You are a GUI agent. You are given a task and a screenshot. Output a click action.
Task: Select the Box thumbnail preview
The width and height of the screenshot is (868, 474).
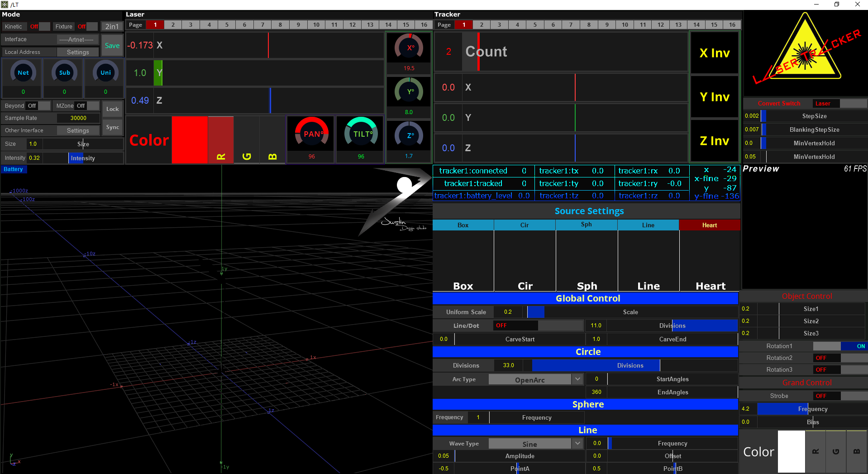point(463,261)
